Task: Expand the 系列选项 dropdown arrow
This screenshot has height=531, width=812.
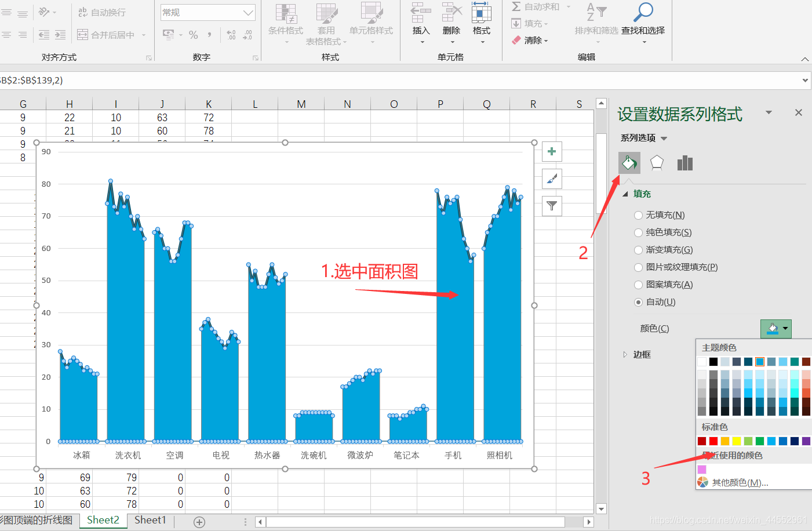Action: point(664,139)
